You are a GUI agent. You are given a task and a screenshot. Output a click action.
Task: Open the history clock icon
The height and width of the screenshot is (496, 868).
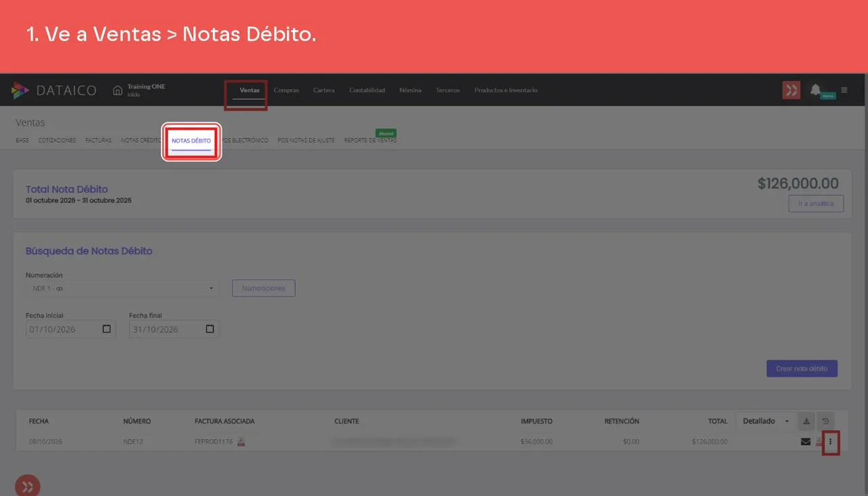point(825,421)
